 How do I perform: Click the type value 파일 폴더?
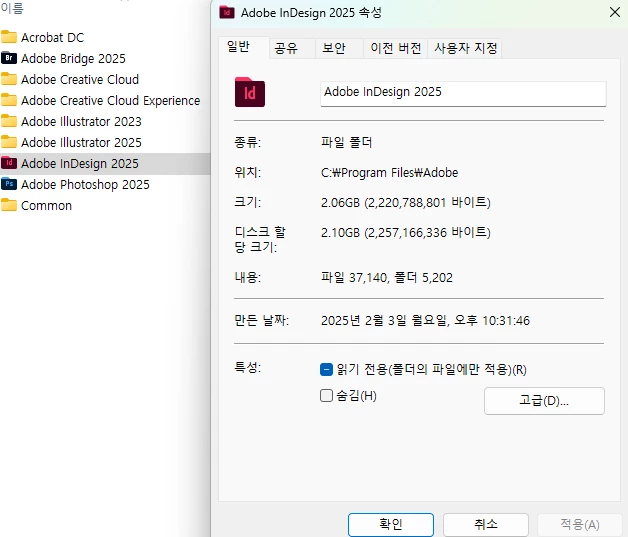click(346, 142)
